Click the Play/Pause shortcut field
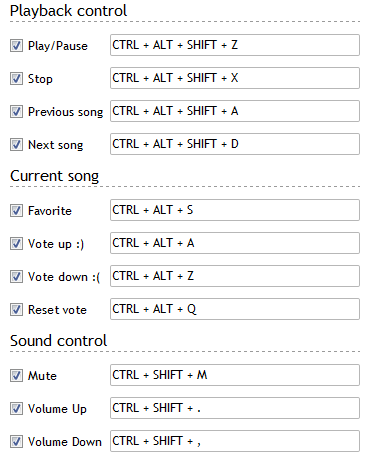 (x=235, y=45)
